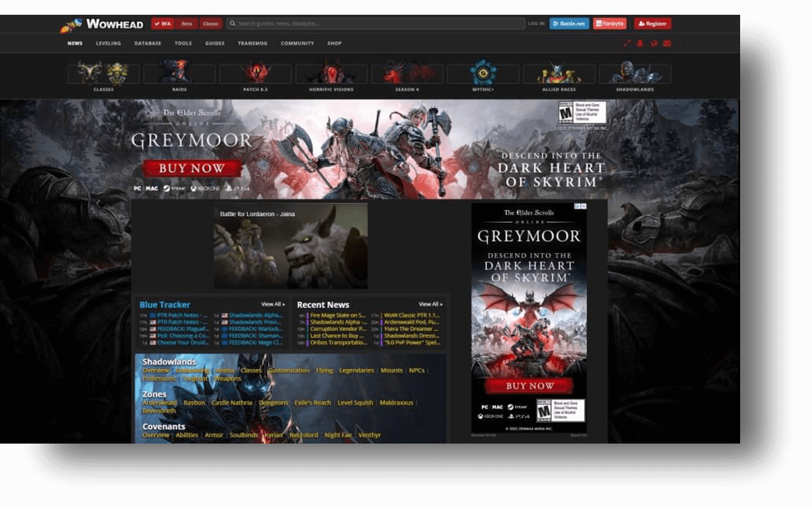Close the sidebar Greymoor ad with its X icon

(x=584, y=206)
